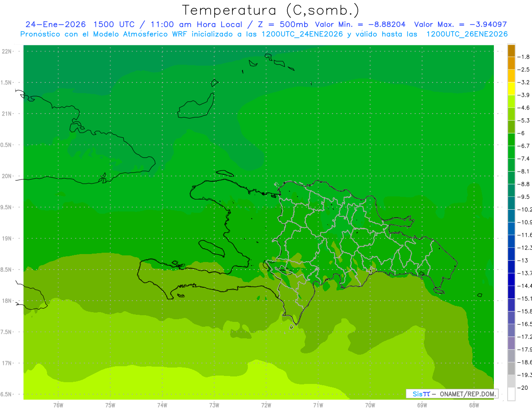Click the title "Temperatura (C,somb.)"
The width and height of the screenshot is (532, 411).
[x=271, y=10]
